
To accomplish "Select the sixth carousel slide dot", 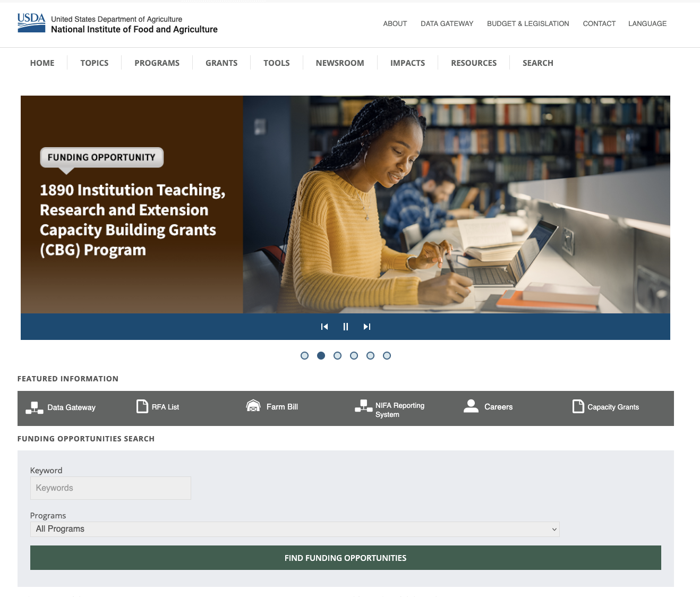I will coord(387,356).
